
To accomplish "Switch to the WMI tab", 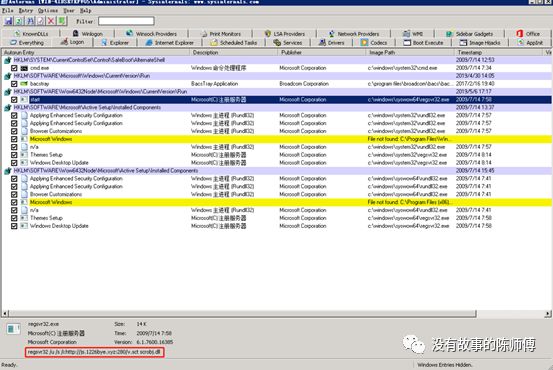I will tap(413, 34).
